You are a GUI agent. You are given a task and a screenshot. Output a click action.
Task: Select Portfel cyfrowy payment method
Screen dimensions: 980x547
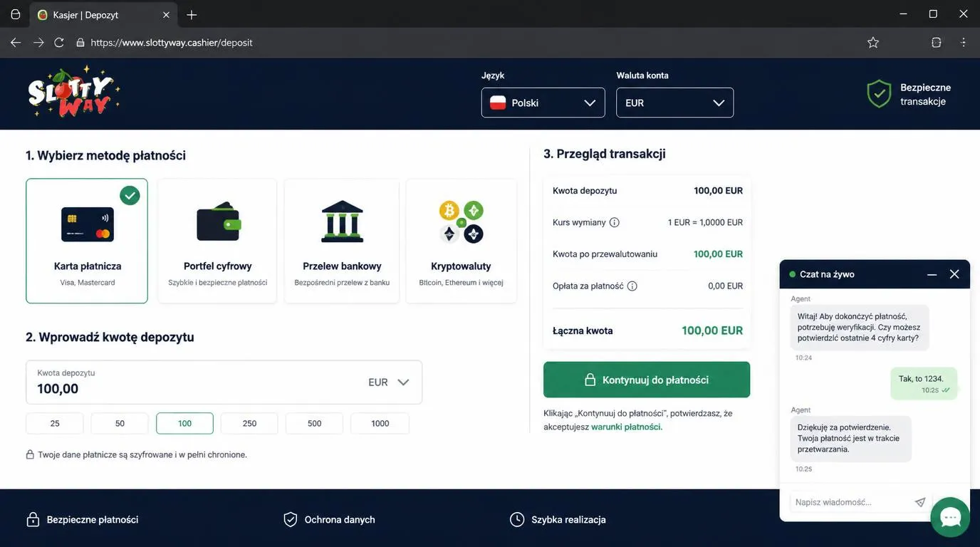pos(217,241)
